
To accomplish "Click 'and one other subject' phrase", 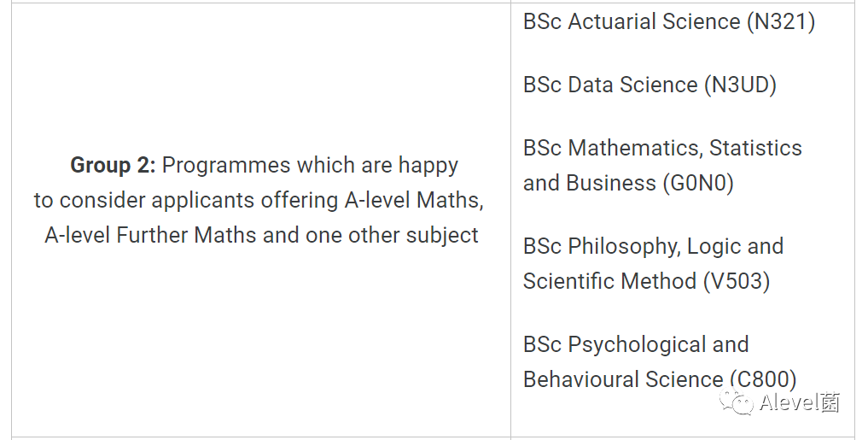I will point(370,235).
